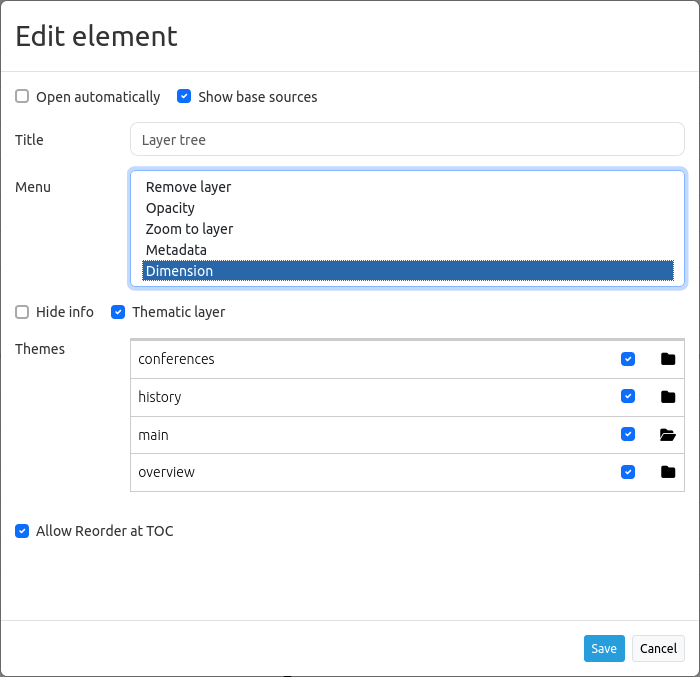
Task: Toggle the main theme checkbox
Action: pos(628,435)
